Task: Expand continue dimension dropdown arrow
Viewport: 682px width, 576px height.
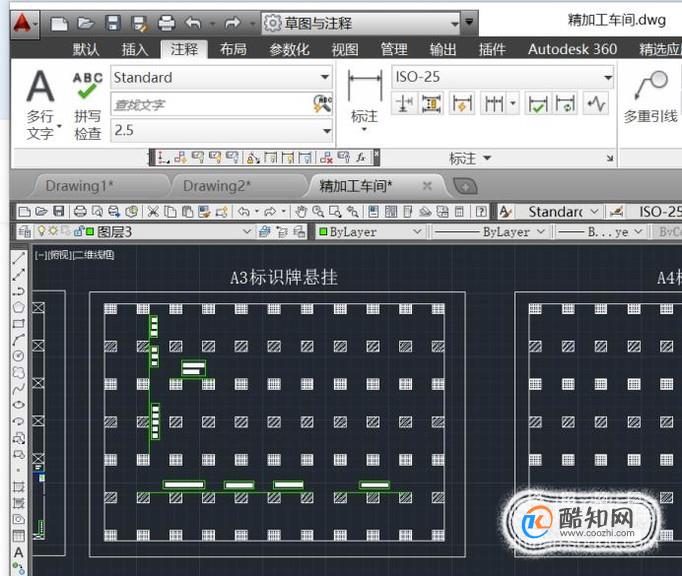Action: [513, 104]
